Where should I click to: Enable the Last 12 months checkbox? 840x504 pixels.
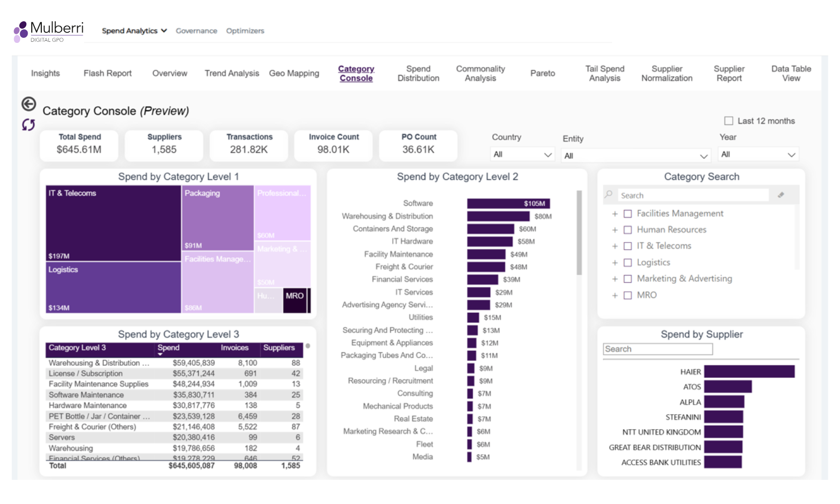(729, 121)
